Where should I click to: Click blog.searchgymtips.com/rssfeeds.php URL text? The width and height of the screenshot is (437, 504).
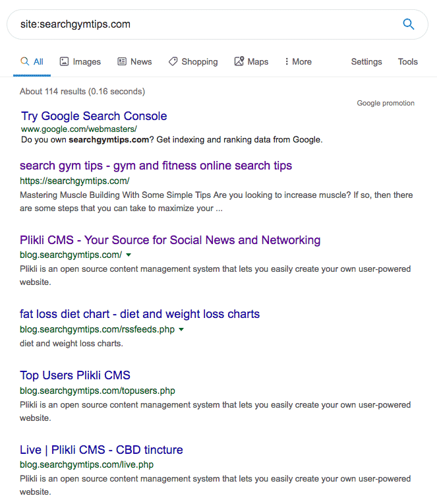coord(98,329)
